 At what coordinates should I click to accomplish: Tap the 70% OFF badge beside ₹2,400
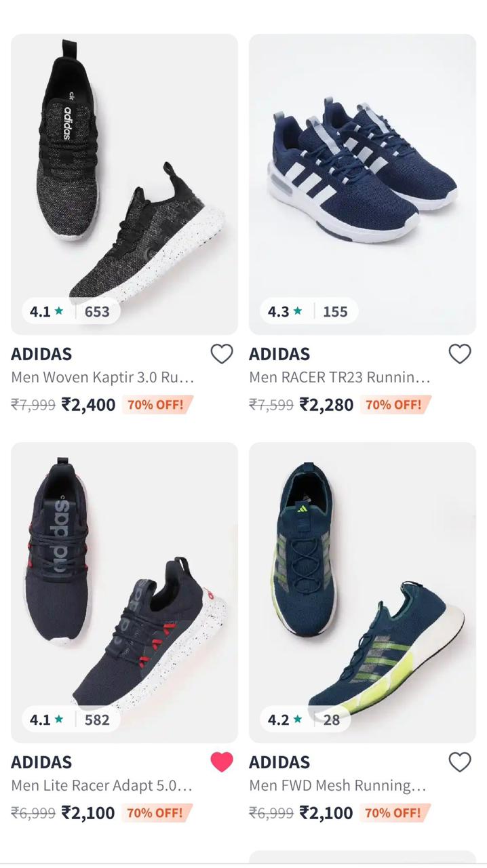156,405
